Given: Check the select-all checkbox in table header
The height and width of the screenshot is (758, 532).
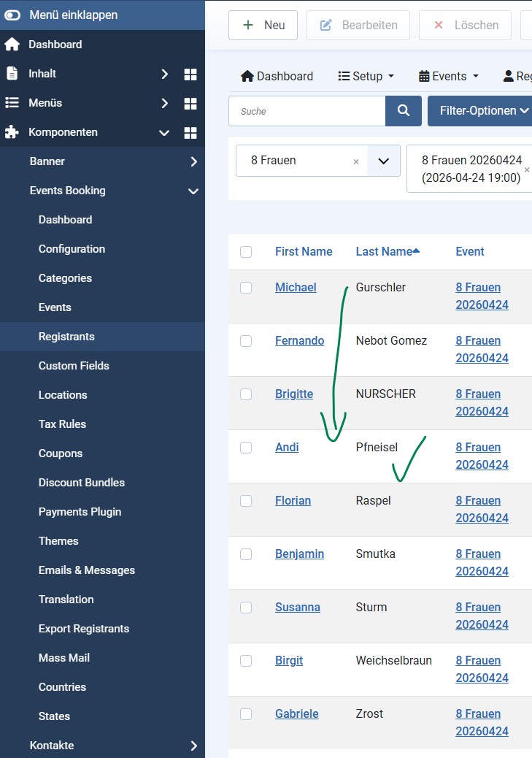Looking at the screenshot, I should point(246,252).
